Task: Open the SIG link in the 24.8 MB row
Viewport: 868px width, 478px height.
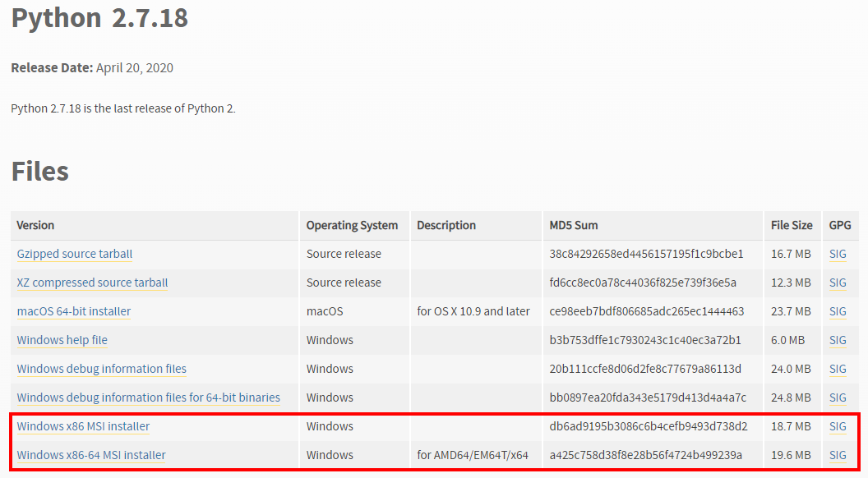Action: [838, 398]
